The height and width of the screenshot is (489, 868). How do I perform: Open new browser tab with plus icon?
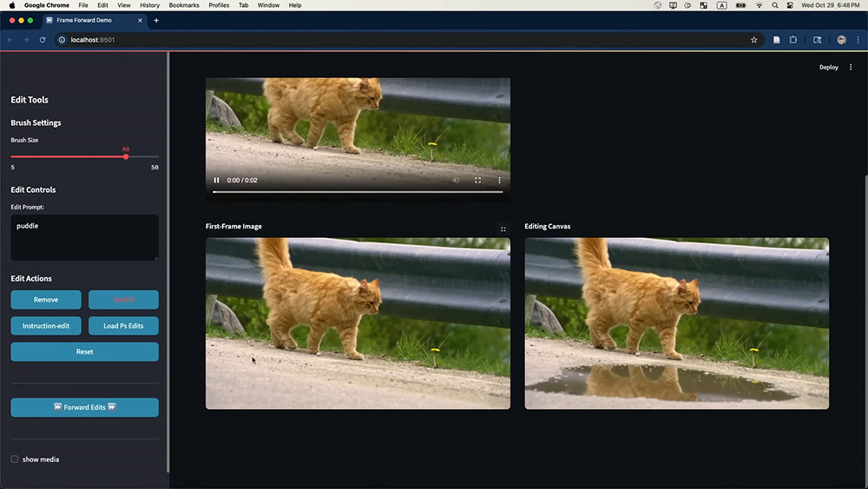156,20
